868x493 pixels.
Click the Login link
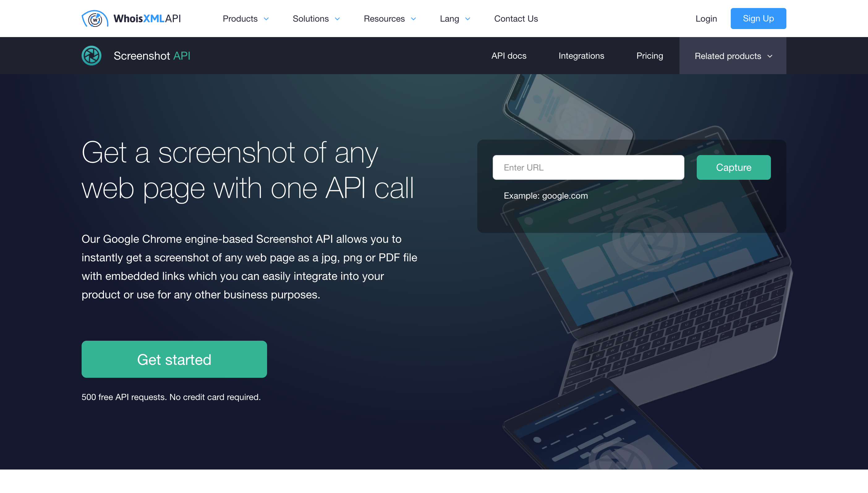tap(706, 19)
